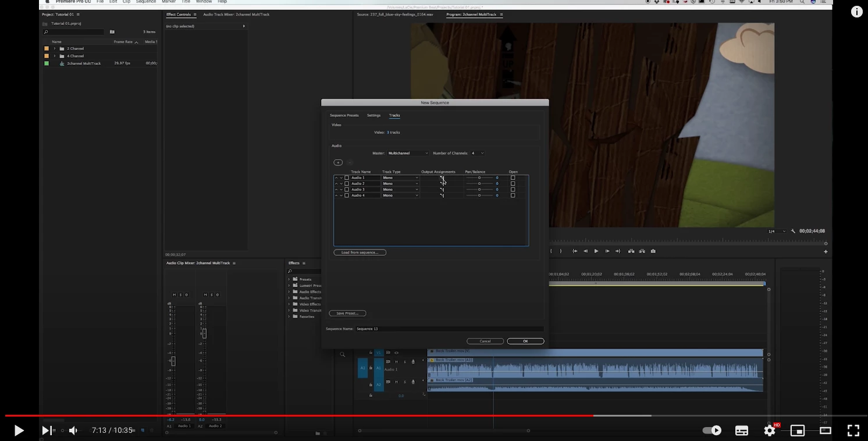Mute the YouTube video volume
Screen dimensions: 868x441
(x=73, y=431)
